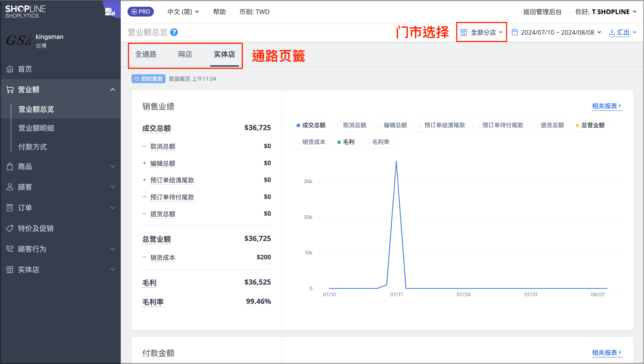Click the document icon beside 订单
Viewport: 644px width, 364px height.
click(x=10, y=207)
